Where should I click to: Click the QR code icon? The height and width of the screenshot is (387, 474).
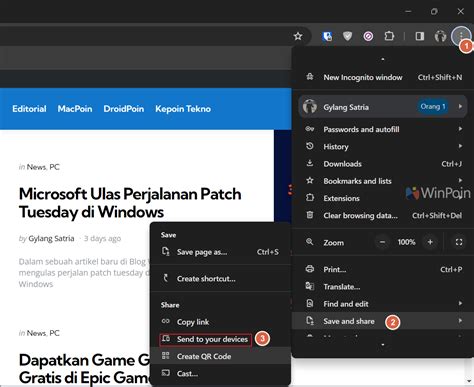(166, 356)
